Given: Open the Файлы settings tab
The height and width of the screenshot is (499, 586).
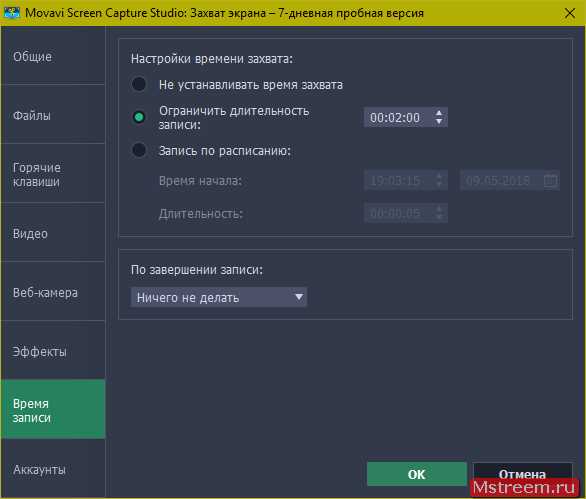Looking at the screenshot, I should [53, 115].
